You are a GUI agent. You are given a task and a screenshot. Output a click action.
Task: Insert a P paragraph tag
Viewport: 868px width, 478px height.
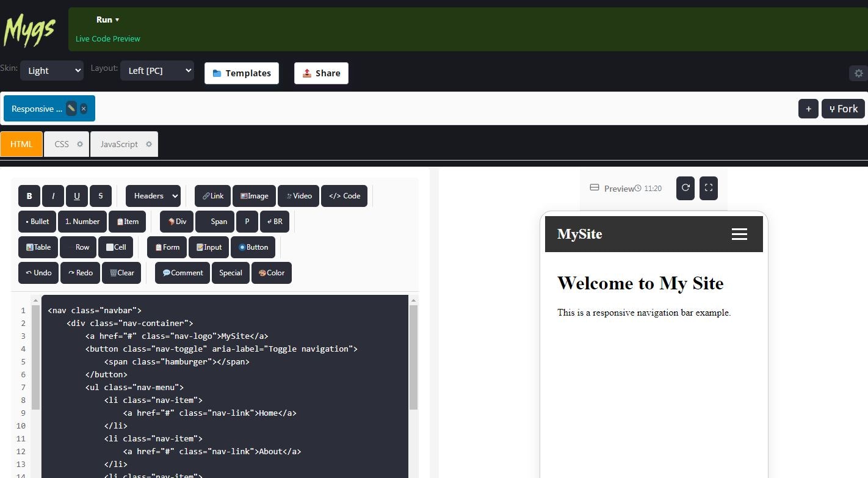(247, 222)
